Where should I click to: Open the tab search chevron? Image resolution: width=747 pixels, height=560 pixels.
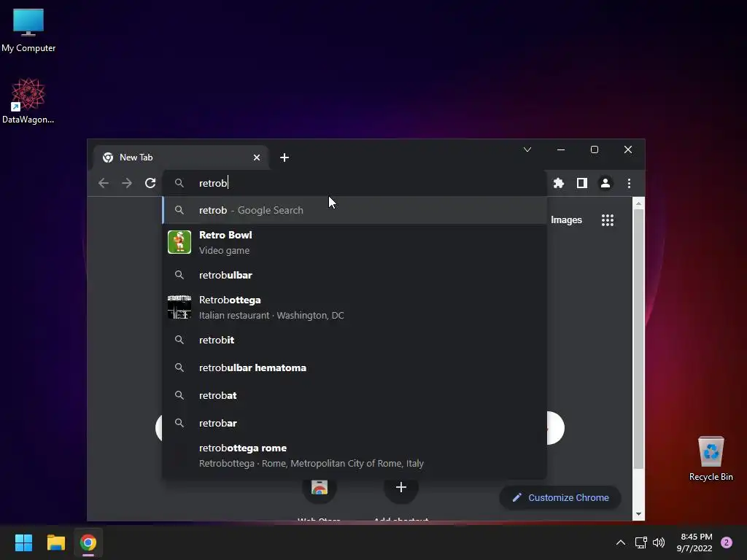click(527, 149)
